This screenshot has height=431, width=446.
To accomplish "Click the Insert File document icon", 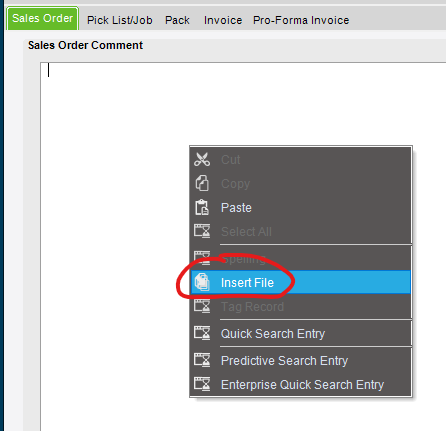I will 202,282.
